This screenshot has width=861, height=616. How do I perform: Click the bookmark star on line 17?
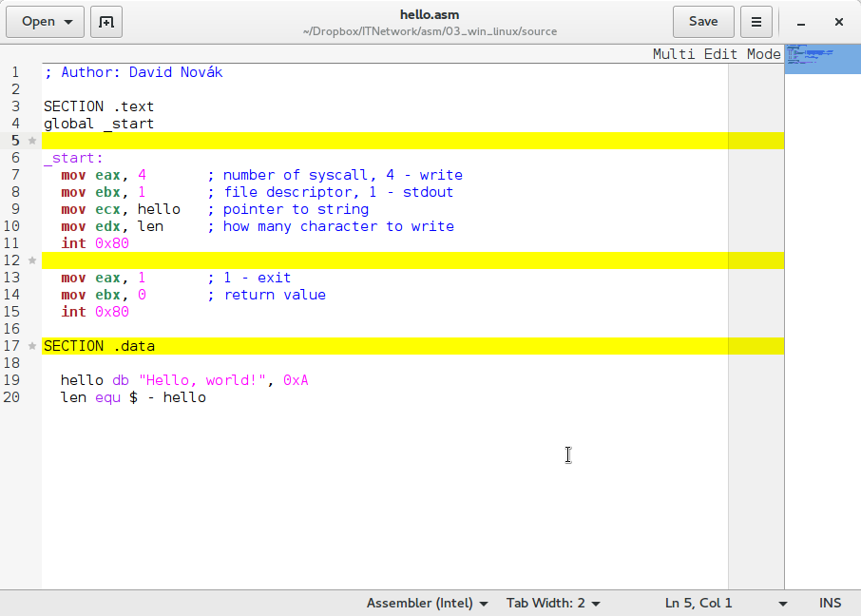click(x=32, y=346)
